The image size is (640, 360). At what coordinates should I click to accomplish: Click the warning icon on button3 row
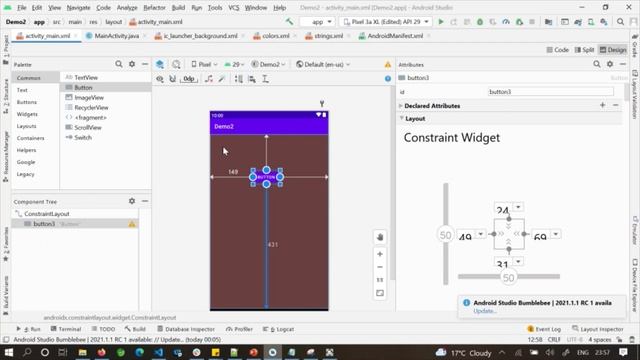(x=132, y=224)
